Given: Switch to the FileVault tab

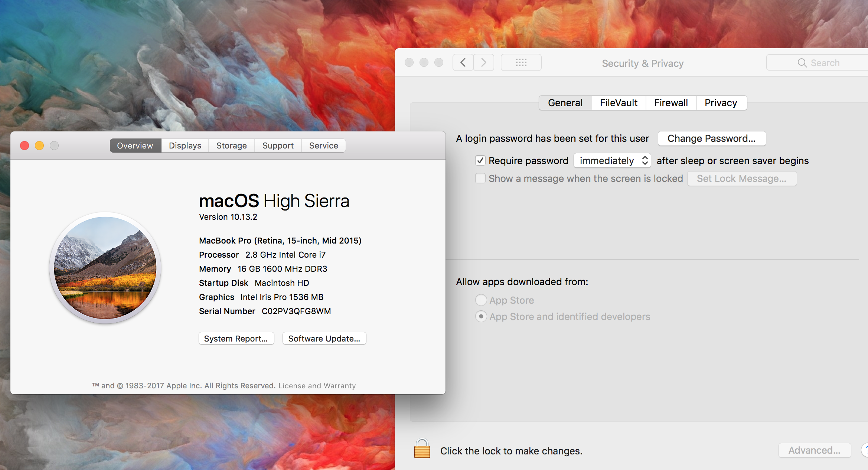Looking at the screenshot, I should click(x=619, y=103).
